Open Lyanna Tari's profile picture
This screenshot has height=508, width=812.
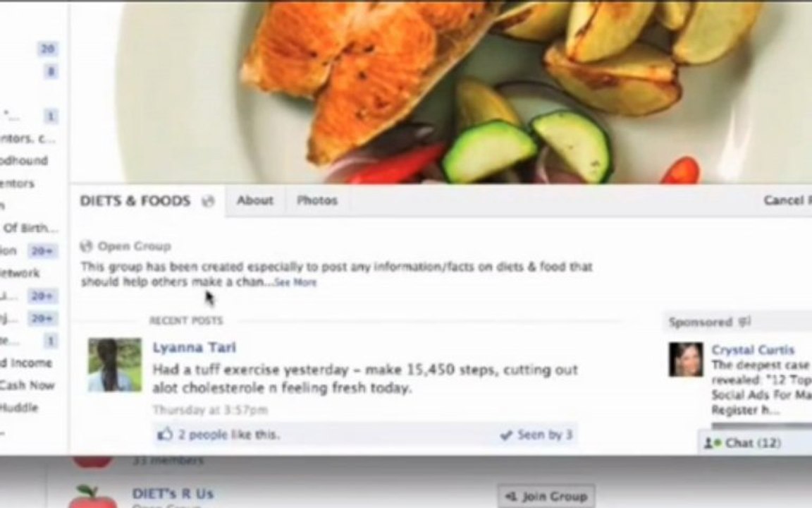115,365
